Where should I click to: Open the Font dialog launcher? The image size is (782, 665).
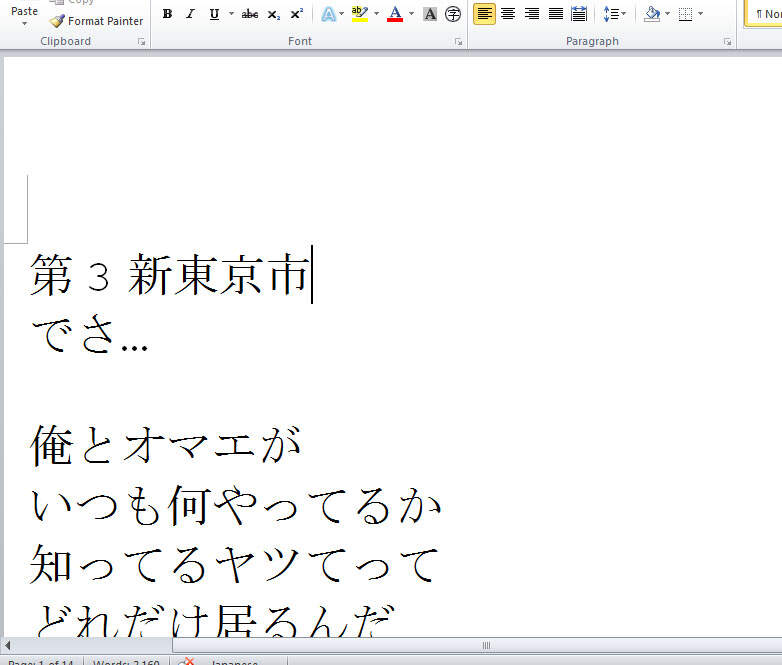pos(458,42)
